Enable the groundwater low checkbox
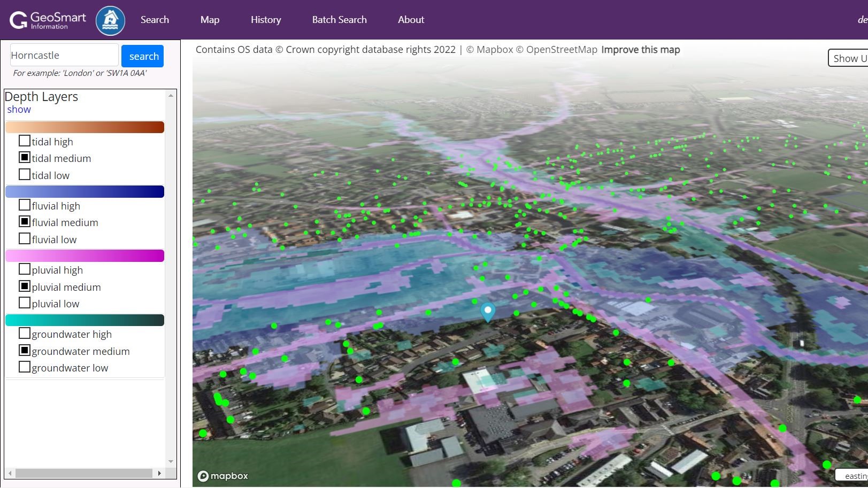The height and width of the screenshot is (488, 868). point(24,367)
